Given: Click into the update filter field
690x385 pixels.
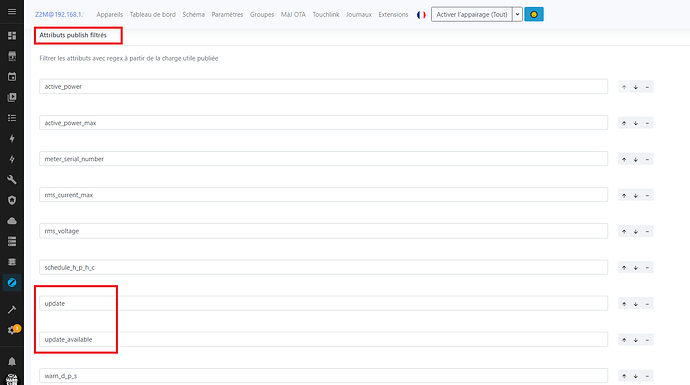Looking at the screenshot, I should 323,304.
